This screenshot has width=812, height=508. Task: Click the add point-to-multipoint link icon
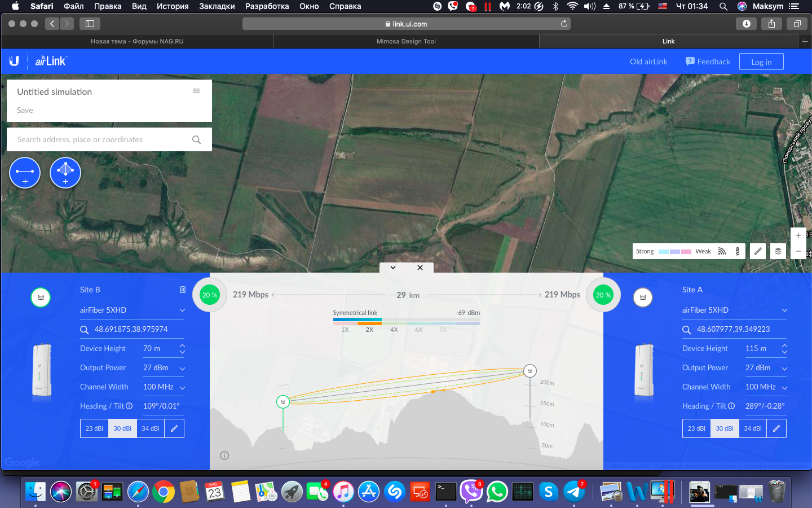click(65, 173)
